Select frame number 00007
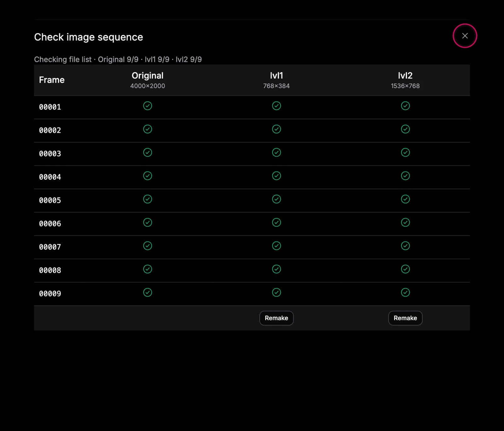This screenshot has height=431, width=504. click(x=50, y=247)
